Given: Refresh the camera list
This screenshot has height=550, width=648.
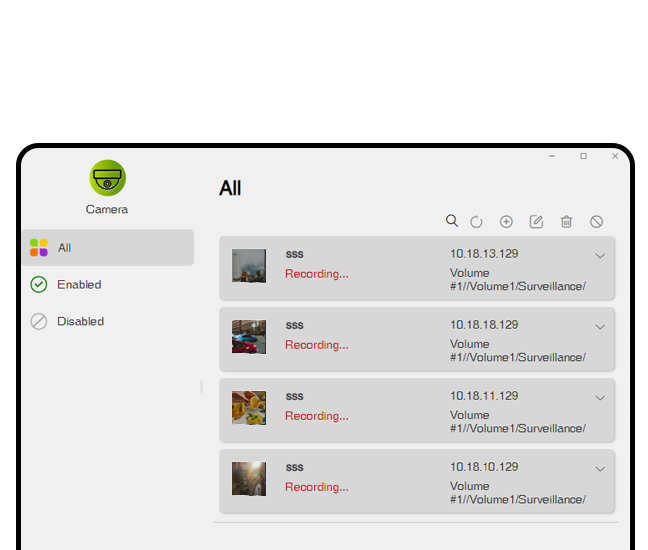Looking at the screenshot, I should [x=477, y=222].
